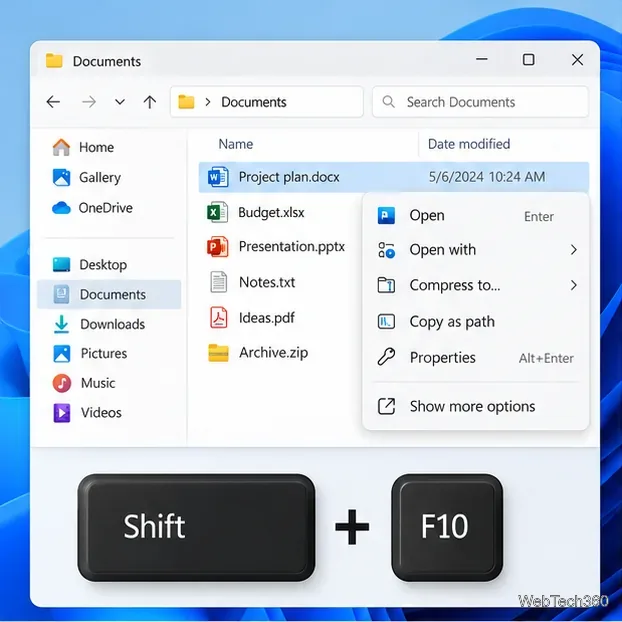Close the Documents window
622x622 pixels.
(x=577, y=60)
